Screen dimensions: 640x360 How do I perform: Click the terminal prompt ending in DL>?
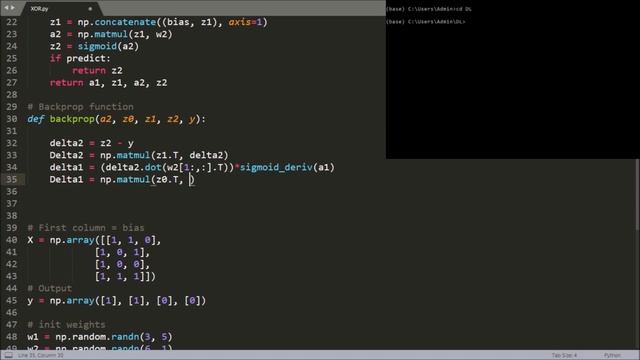coord(426,22)
